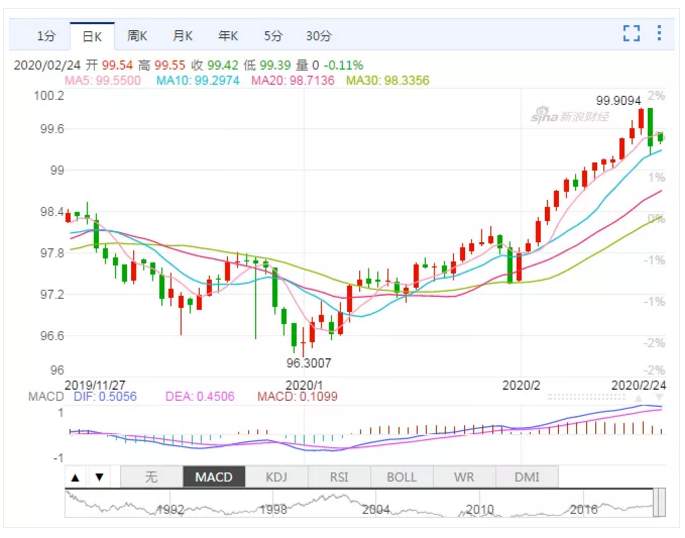Click the 2010 point on the history navigator

coord(480,510)
